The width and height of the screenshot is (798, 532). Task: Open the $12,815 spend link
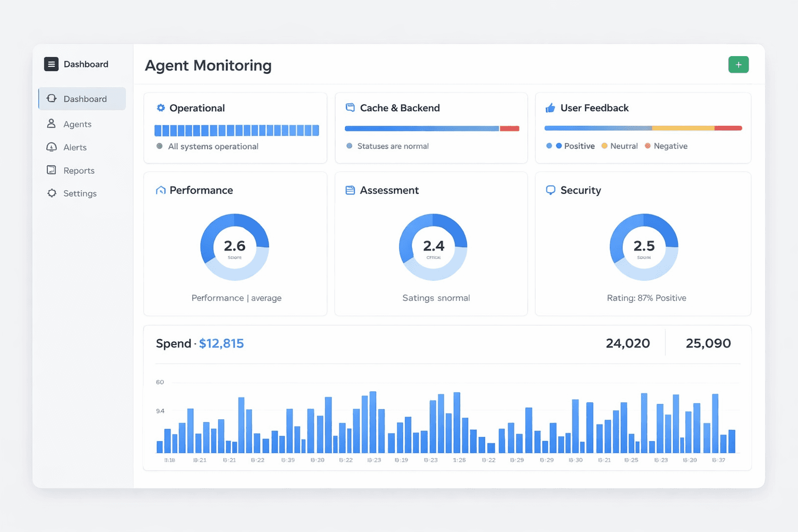222,343
